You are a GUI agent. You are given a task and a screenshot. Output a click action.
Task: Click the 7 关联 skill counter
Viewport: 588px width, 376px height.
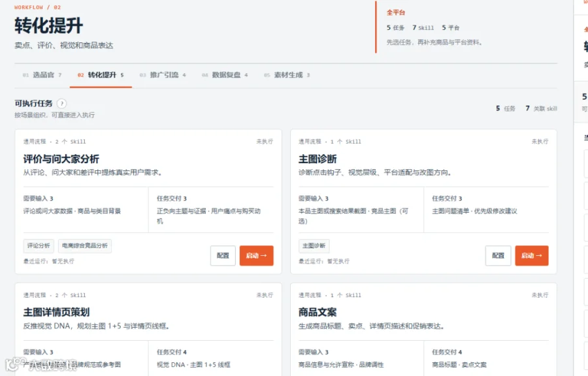coord(541,108)
